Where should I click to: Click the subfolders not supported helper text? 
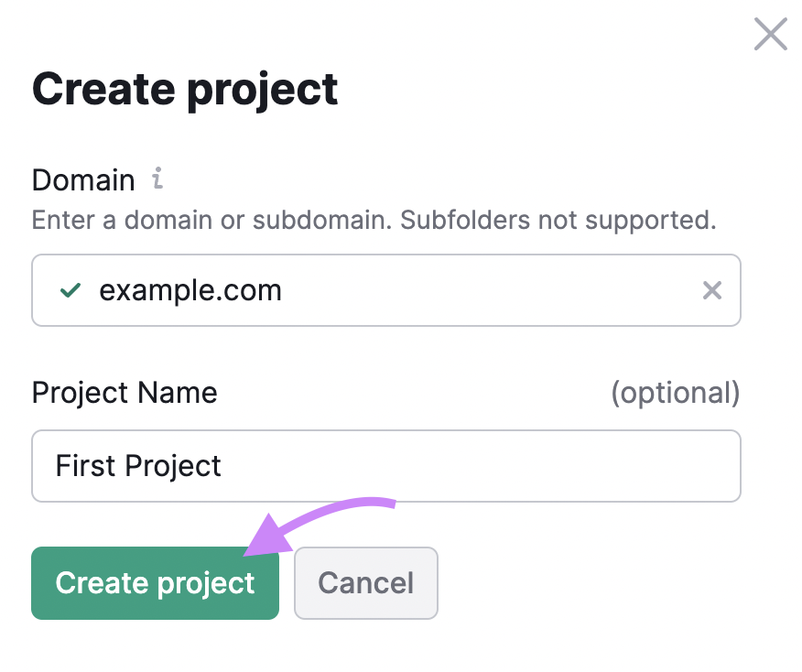[x=374, y=221]
